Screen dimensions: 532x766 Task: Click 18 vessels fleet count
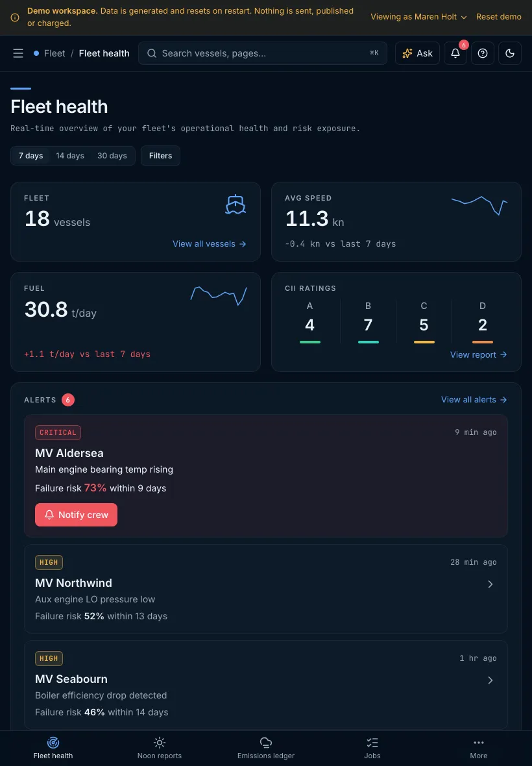pos(58,219)
